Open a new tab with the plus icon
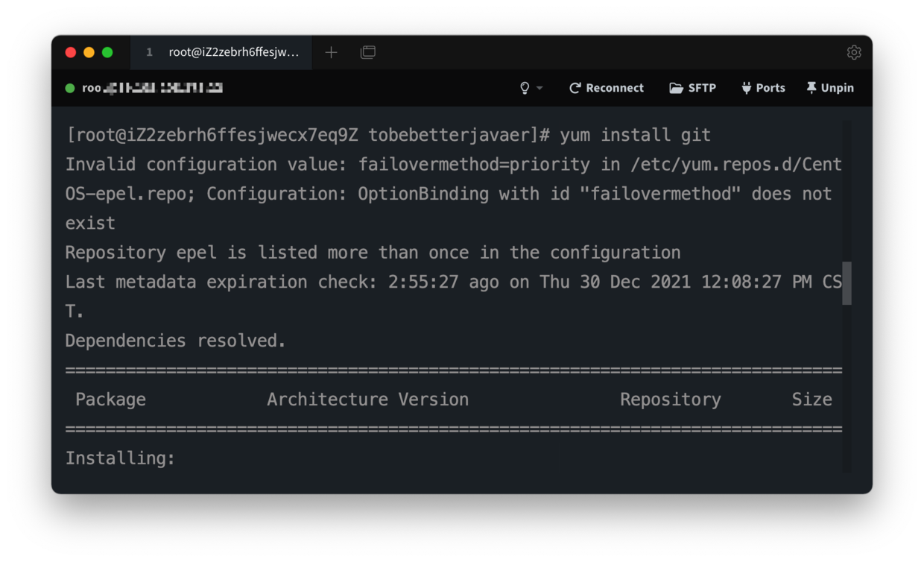Image resolution: width=924 pixels, height=562 pixels. [332, 52]
